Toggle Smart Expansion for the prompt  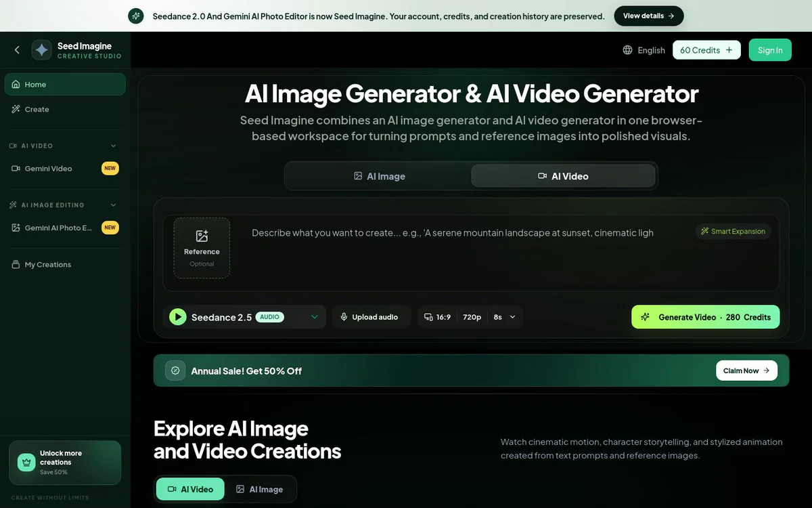click(x=733, y=232)
